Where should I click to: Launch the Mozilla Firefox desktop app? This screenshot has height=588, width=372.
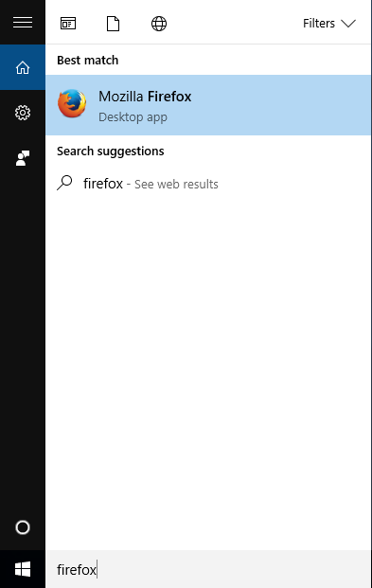click(x=208, y=105)
